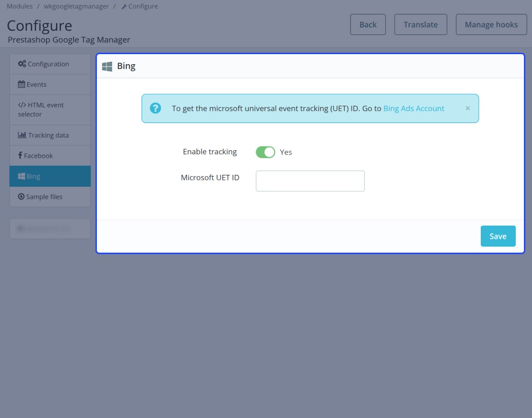
Task: Click the Prestashop Google Tag Manager subtitle
Action: point(69,40)
